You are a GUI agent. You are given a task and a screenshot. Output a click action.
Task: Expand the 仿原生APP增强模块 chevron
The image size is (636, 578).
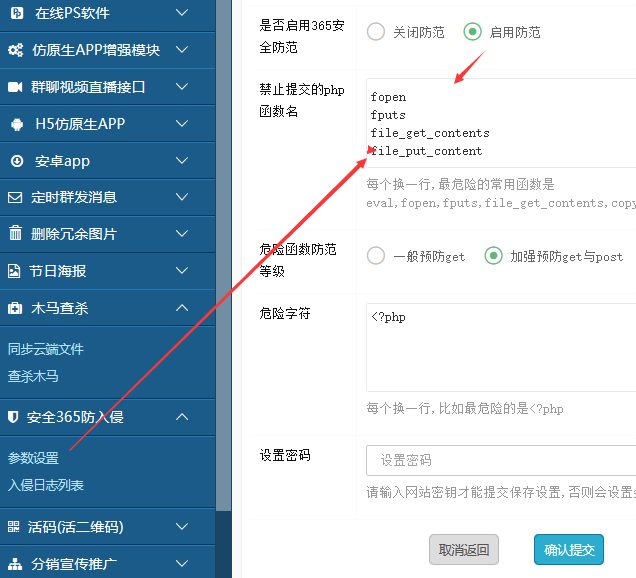[x=182, y=50]
